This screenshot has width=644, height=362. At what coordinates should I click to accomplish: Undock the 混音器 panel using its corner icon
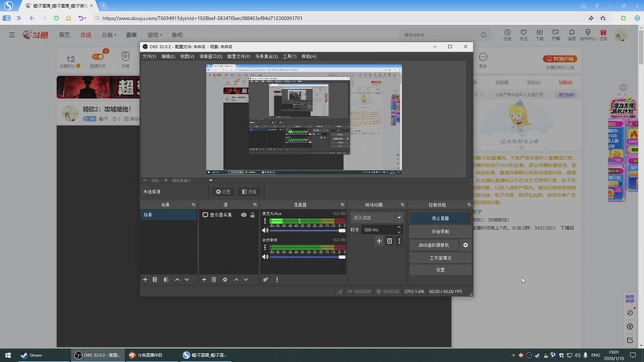[342, 205]
